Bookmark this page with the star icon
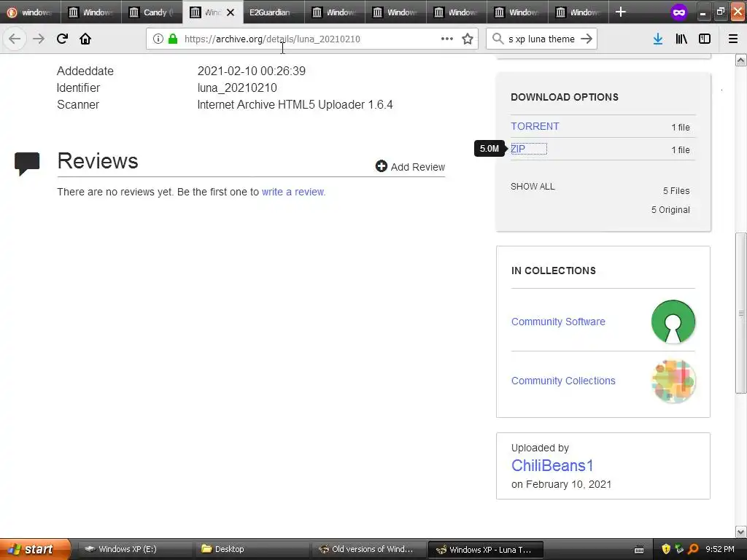Screen dimensions: 747x560 click(x=468, y=39)
